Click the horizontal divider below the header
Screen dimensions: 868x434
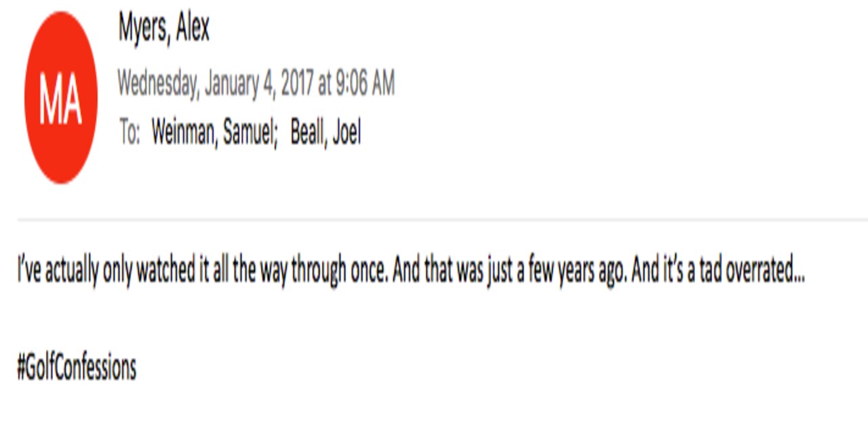(442, 220)
